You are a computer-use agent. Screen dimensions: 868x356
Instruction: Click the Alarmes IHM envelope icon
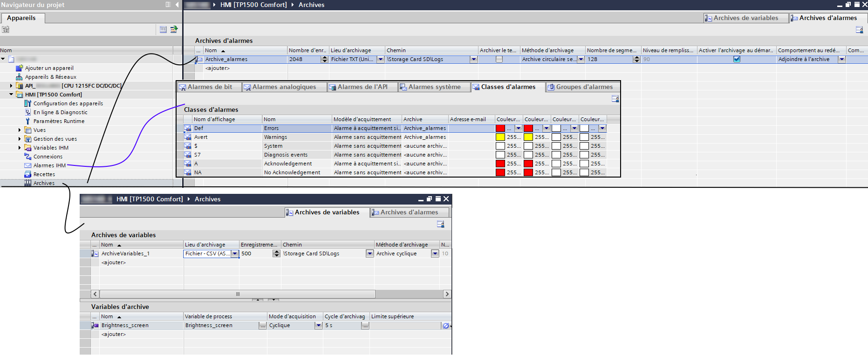coord(28,165)
